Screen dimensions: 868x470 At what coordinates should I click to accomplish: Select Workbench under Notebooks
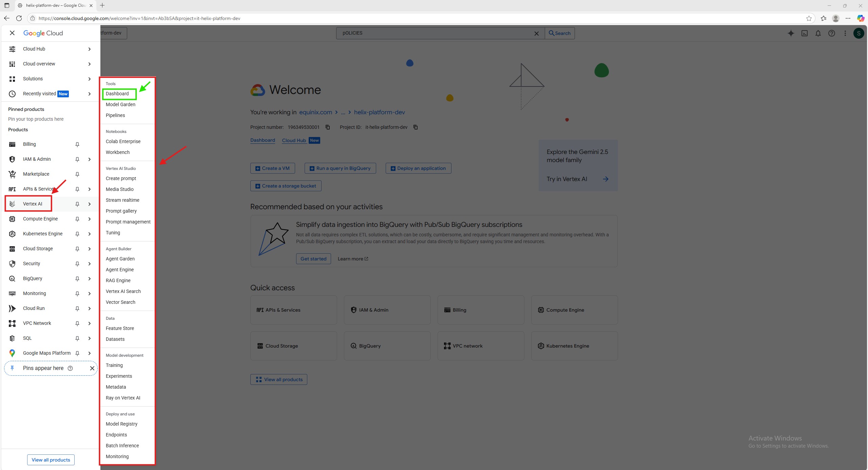117,152
